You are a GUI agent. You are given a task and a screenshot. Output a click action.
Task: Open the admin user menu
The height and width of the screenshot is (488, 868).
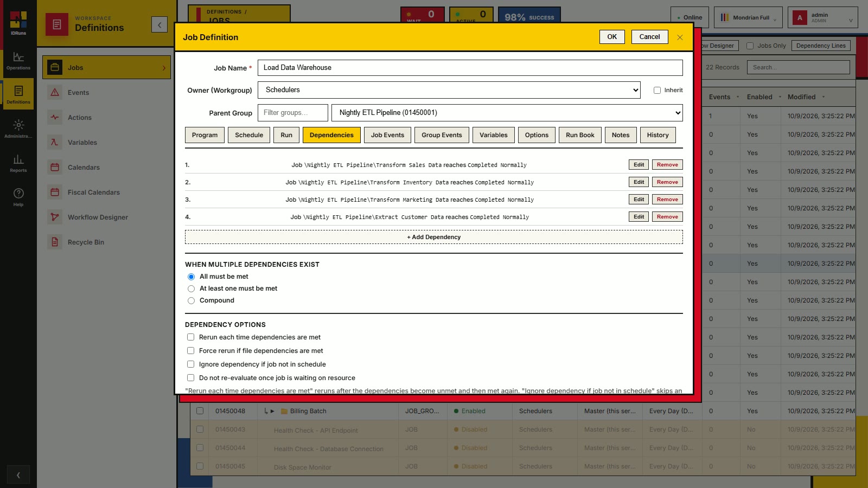823,17
